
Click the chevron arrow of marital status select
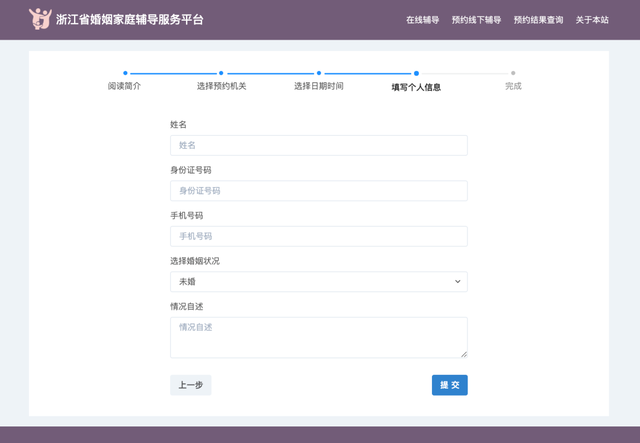(x=458, y=281)
